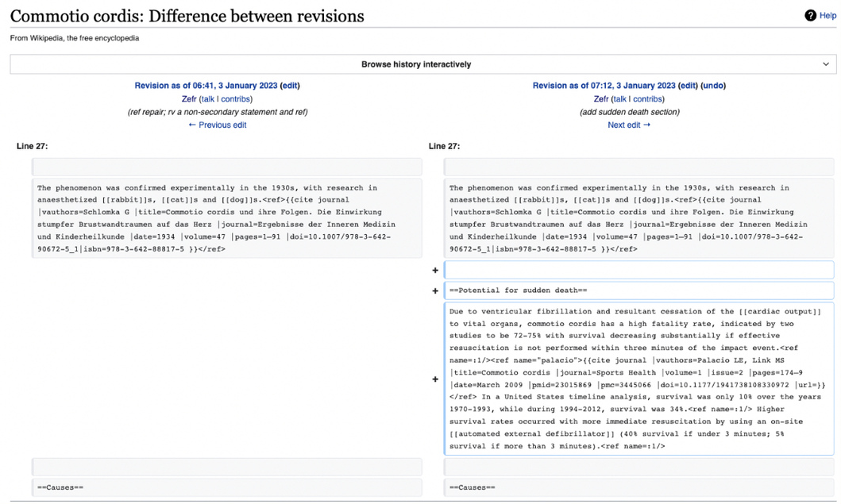Expand Browse history interactively chevron
This screenshot has height=504, width=841.
click(825, 64)
